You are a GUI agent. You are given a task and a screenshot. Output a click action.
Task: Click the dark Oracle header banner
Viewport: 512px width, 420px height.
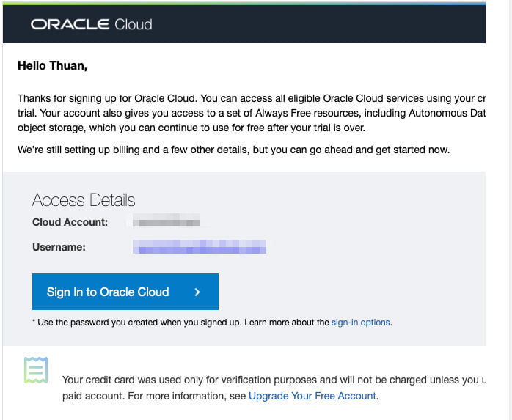315,24
